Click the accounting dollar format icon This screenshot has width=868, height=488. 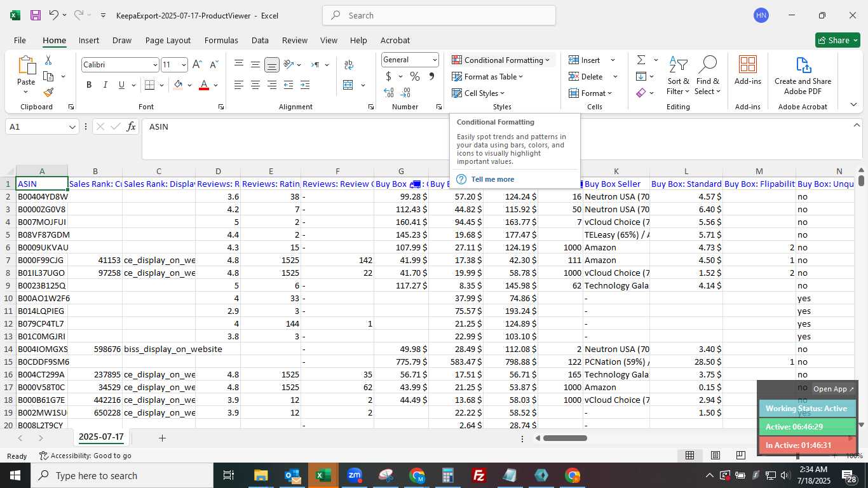(389, 76)
